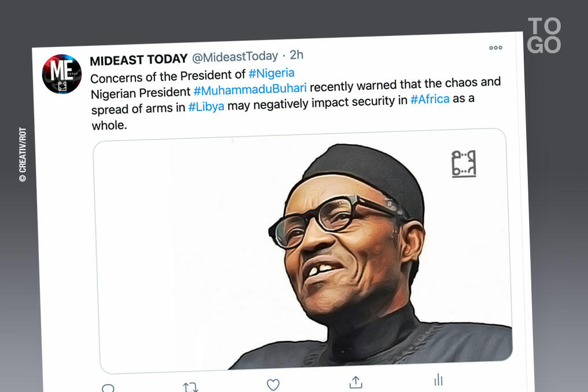The image size is (588, 392).
Task: Click the tweet text word 'whole.'
Action: [x=109, y=125]
